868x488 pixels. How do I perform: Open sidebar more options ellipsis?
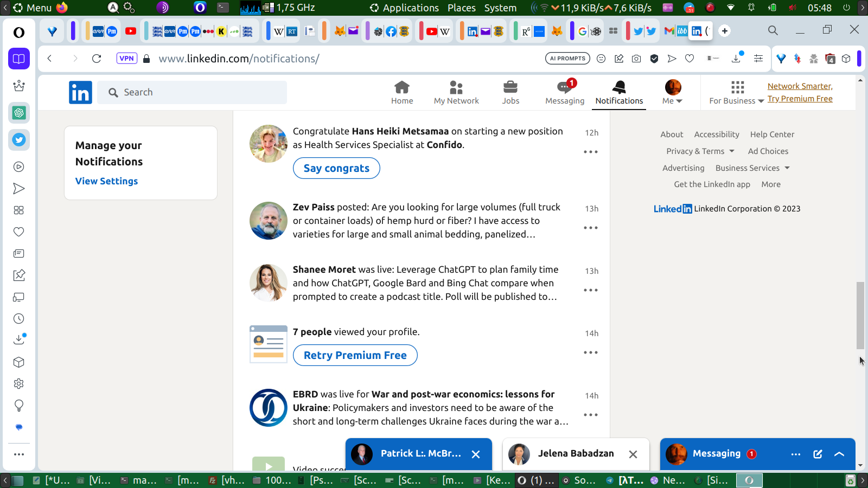tap(19, 454)
